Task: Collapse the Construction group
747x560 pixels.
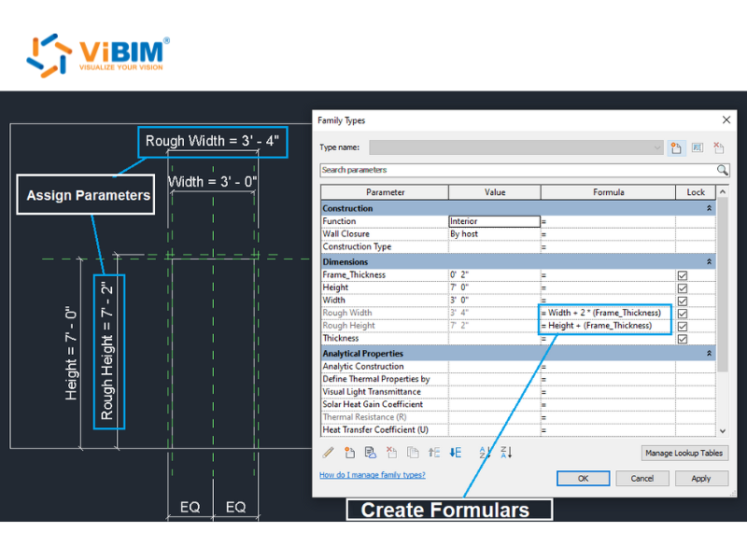Action: (x=709, y=208)
